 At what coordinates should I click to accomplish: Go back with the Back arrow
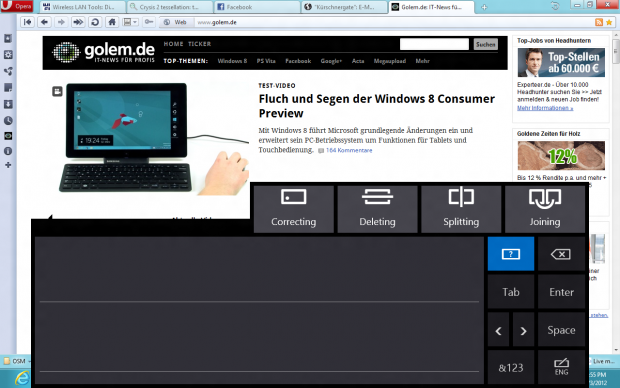[44, 22]
